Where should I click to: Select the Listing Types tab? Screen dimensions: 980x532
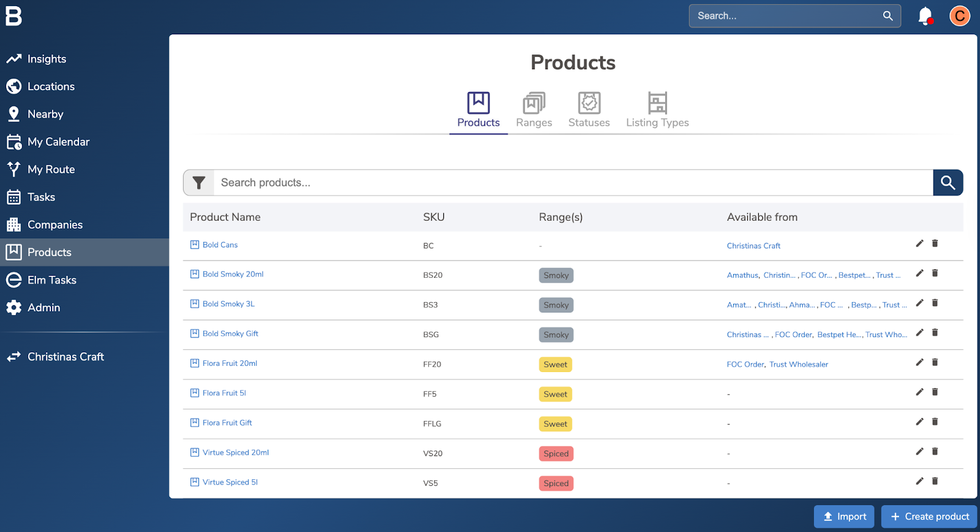(x=657, y=110)
